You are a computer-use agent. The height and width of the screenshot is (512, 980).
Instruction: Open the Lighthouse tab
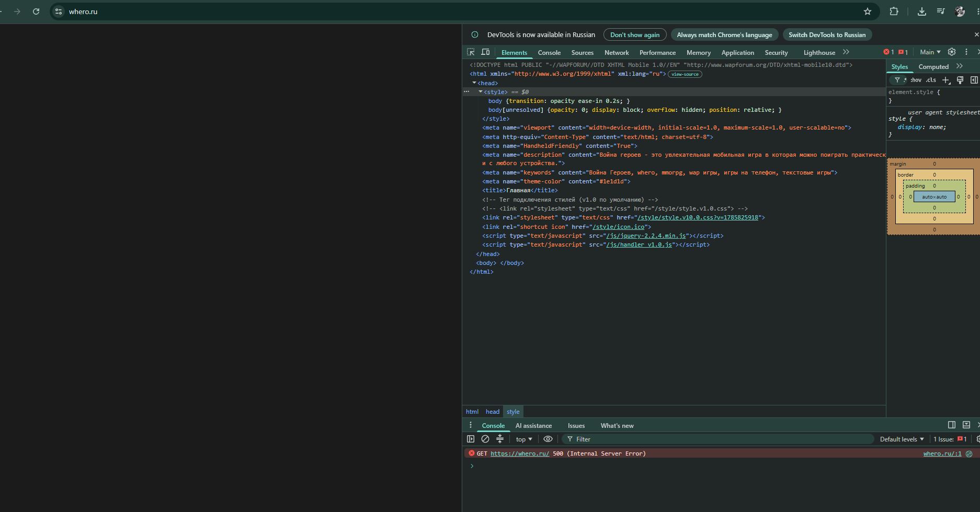point(819,52)
